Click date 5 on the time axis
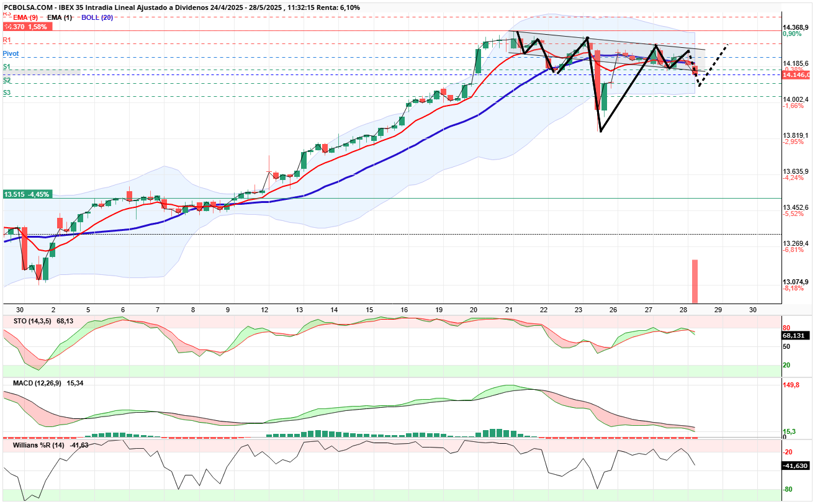This screenshot has width=815, height=504. click(88, 310)
